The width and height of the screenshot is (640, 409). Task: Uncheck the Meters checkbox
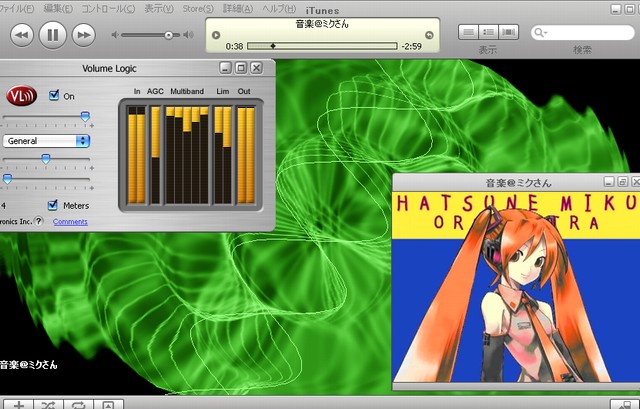(x=53, y=205)
